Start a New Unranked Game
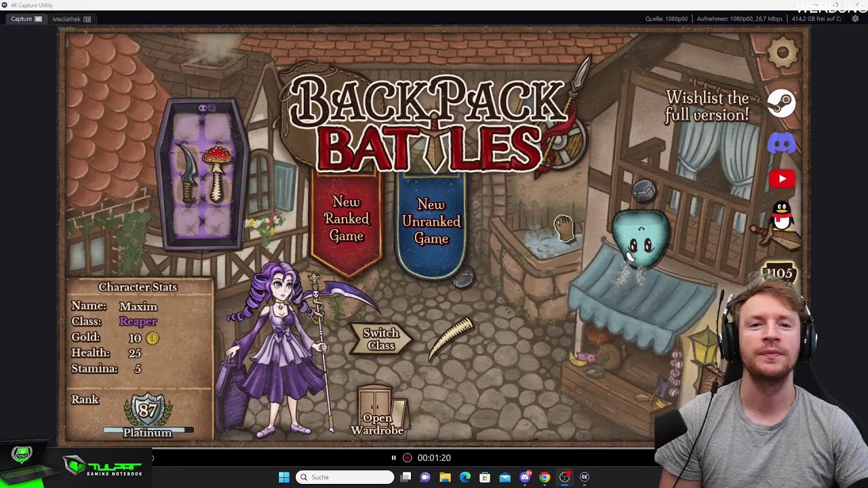The image size is (868, 488). (x=431, y=222)
